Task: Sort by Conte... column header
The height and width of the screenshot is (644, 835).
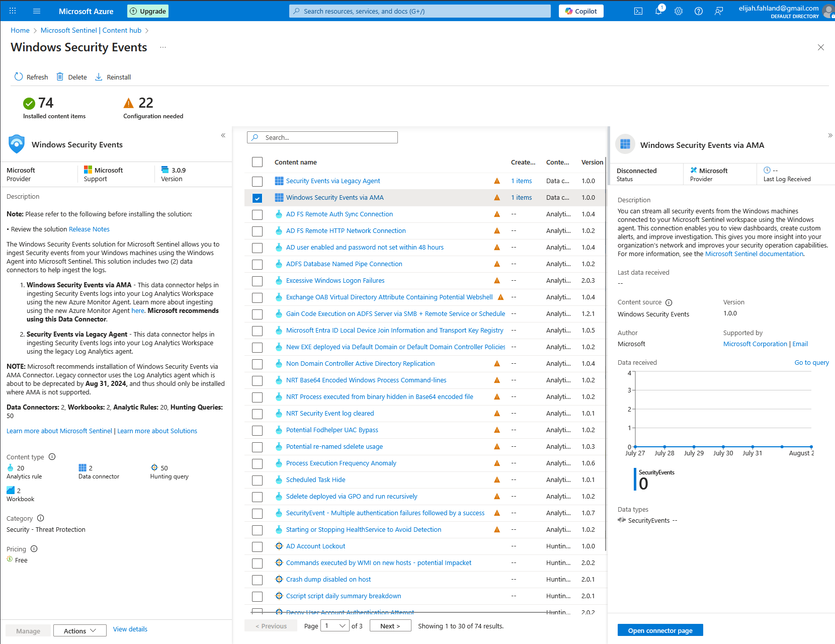Action: point(558,162)
